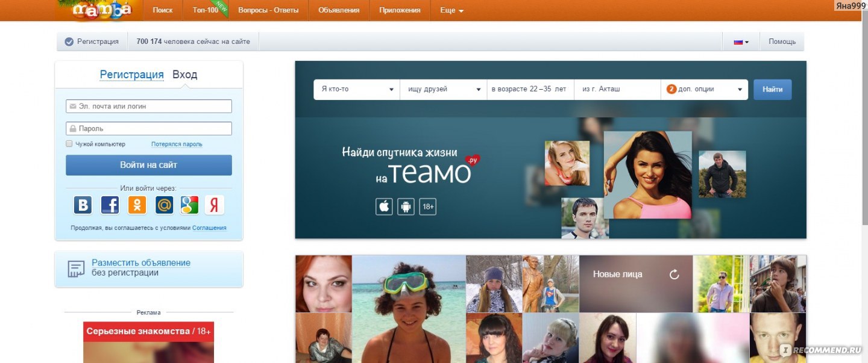Click the Найти search button
The width and height of the screenshot is (868, 363).
(x=773, y=89)
